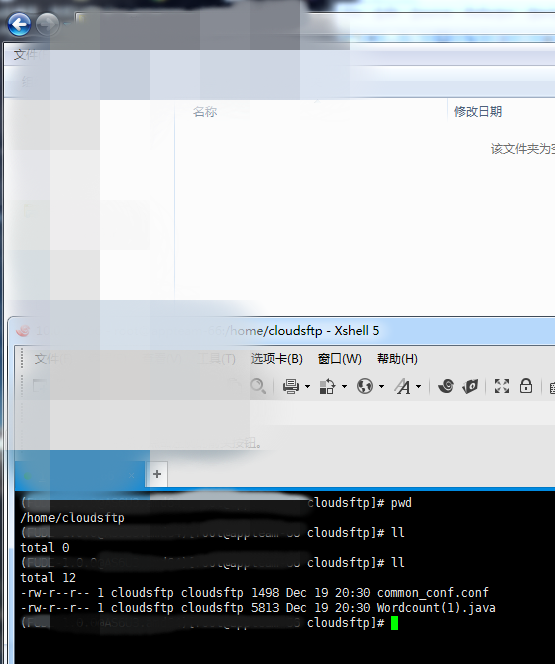Launch Xftp via the swirl icon
The image size is (555, 664).
pos(446,386)
